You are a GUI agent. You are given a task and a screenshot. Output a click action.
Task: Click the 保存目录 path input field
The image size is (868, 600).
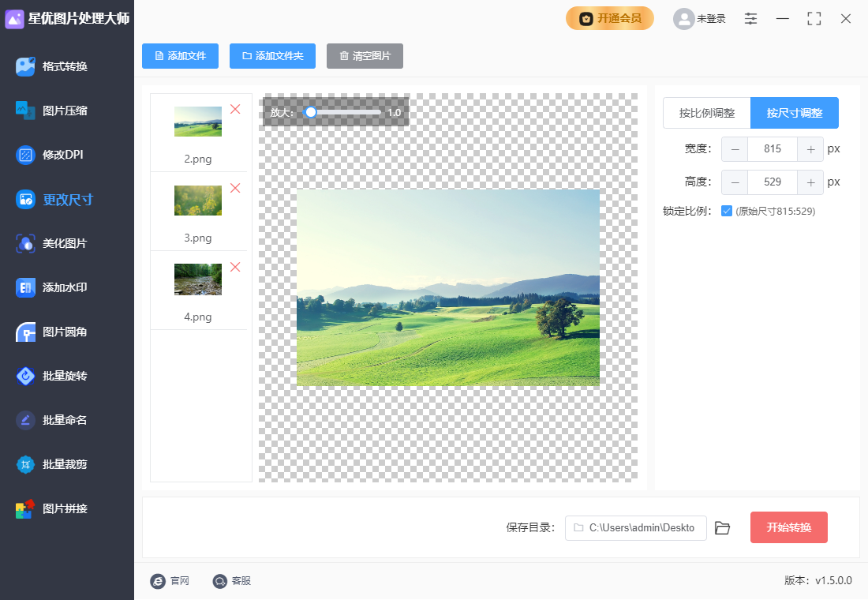(x=635, y=528)
